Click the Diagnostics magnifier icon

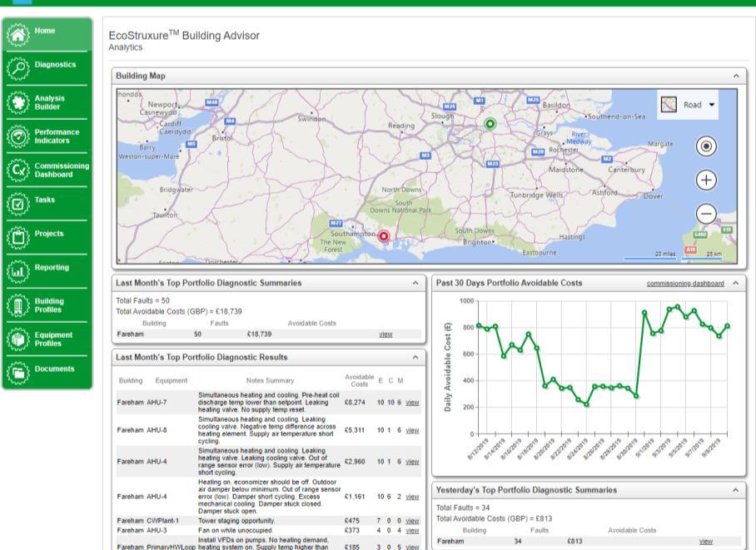pyautogui.click(x=17, y=68)
